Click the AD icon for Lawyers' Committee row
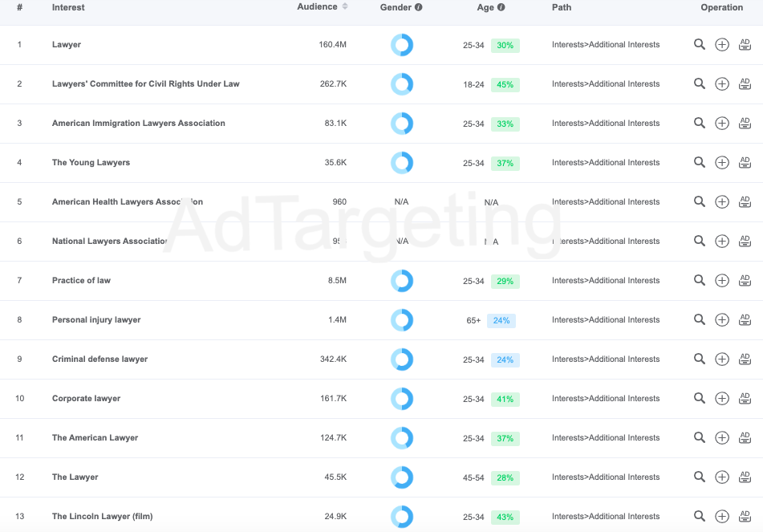Image resolution: width=763 pixels, height=532 pixels. (x=745, y=83)
